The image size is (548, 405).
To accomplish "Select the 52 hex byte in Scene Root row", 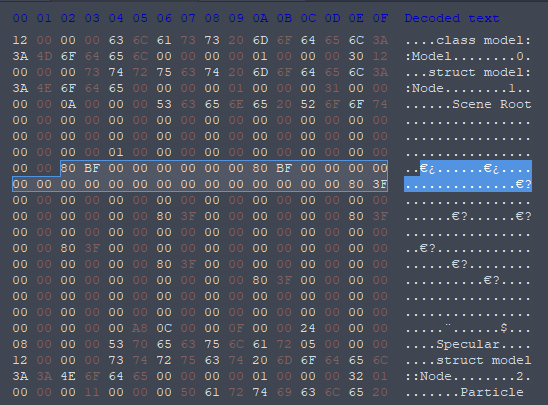I will pos(308,104).
